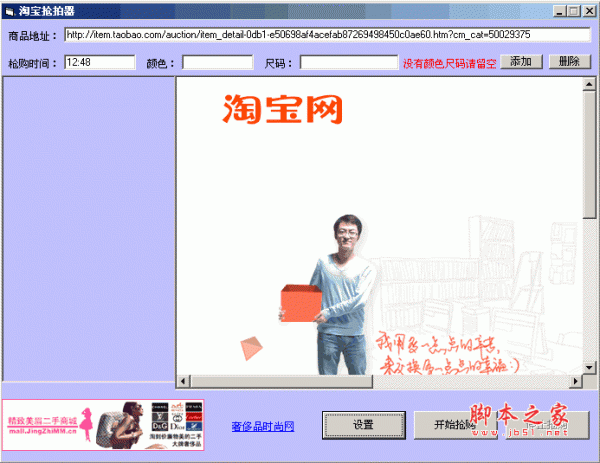The width and height of the screenshot is (600, 463).
Task: Click the man holding red box image
Action: 329,295
